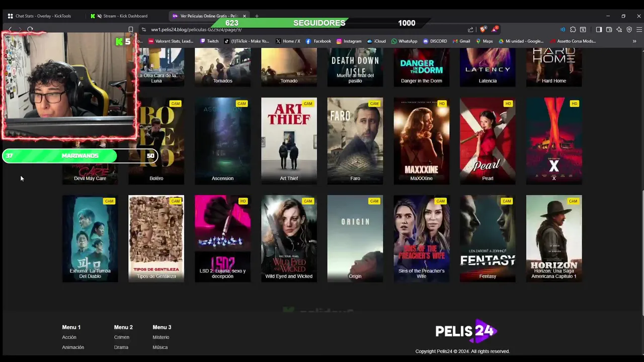Open a new tab with the plus button
This screenshot has height=362, width=644.
point(257,16)
